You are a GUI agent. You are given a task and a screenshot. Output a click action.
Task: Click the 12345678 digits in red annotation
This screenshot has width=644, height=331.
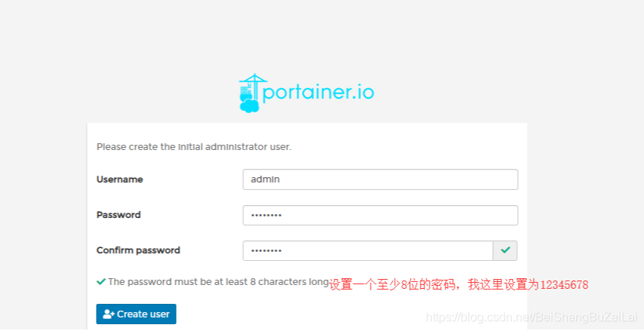tap(563, 285)
